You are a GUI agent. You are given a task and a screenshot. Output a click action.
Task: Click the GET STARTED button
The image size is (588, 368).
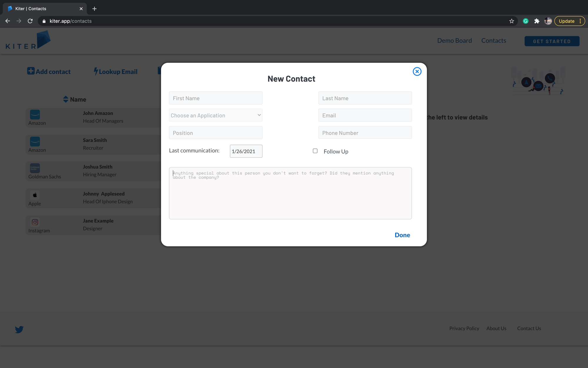coord(552,41)
